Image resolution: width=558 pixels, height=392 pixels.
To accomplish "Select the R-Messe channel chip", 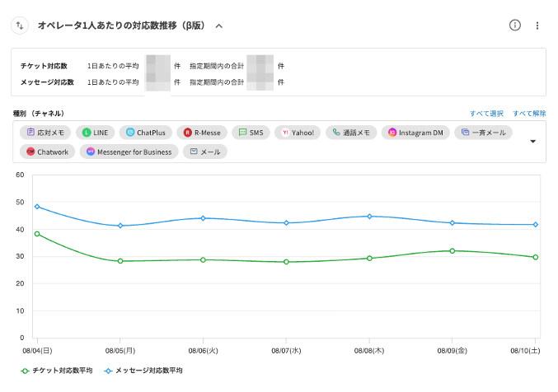I will pos(203,132).
